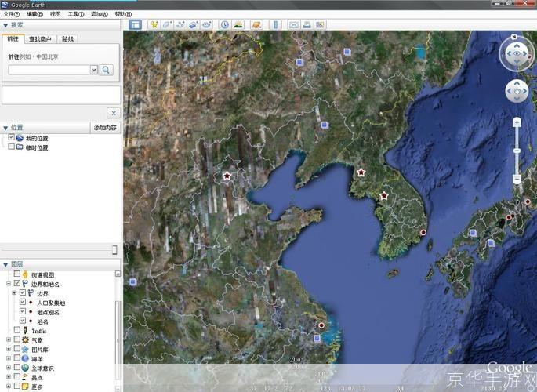Click the zoom-in plus button
This screenshot has width=537, height=392.
tap(517, 122)
